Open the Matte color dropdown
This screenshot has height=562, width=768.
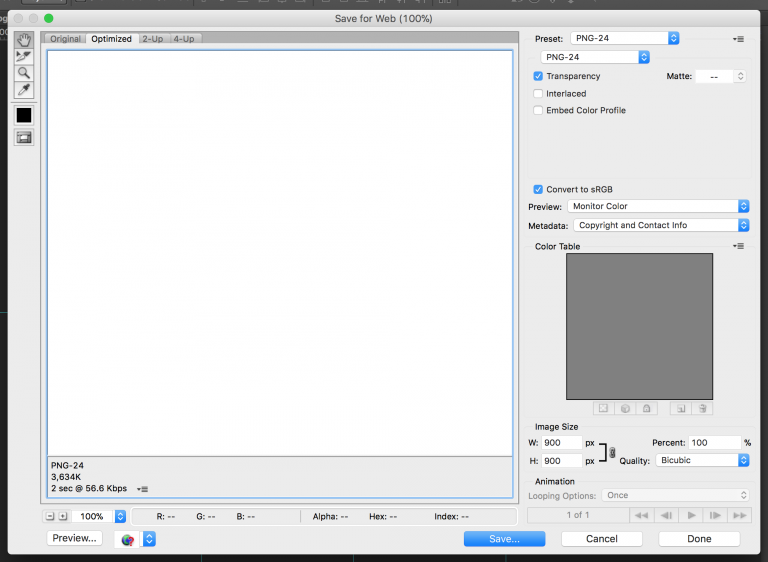721,76
